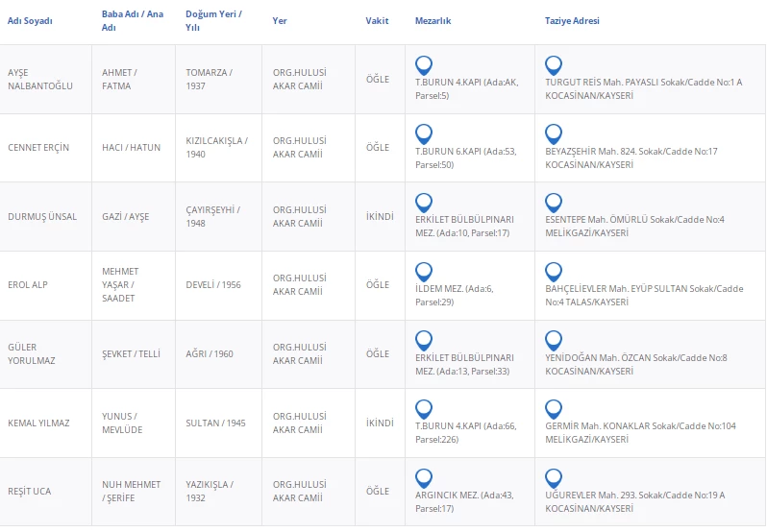Click the Taziye Adresi column header

pos(572,21)
